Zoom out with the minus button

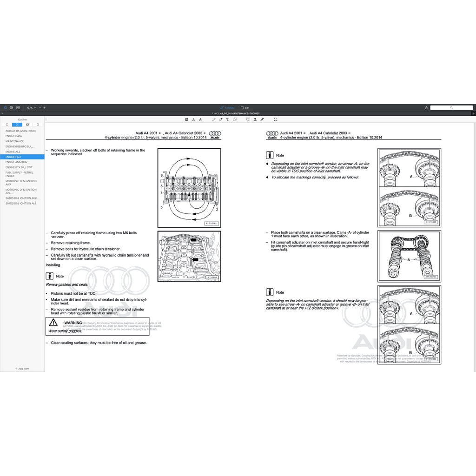[x=40, y=107]
